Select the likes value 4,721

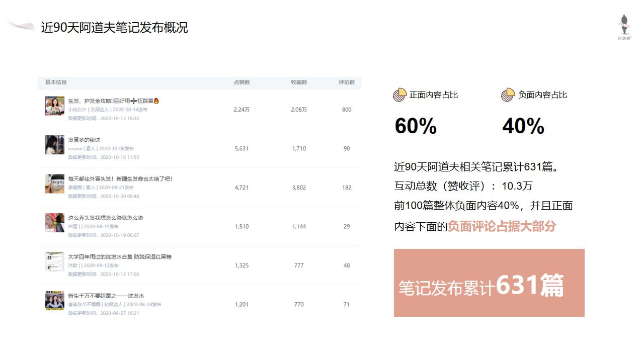[x=242, y=188]
